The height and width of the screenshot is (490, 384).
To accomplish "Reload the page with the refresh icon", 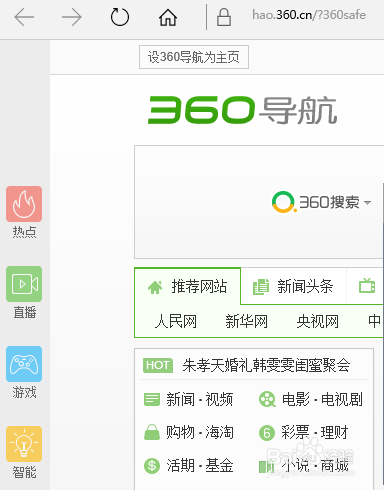I will (120, 17).
